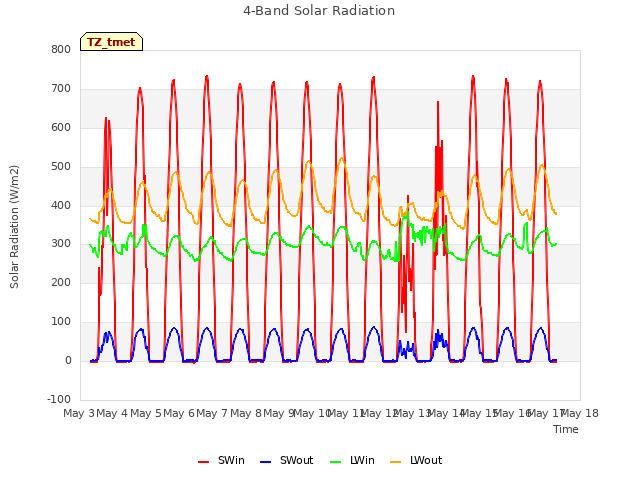The height and width of the screenshot is (480, 640).
Task: Click the 500 y-axis tick label
Action: click(x=61, y=167)
